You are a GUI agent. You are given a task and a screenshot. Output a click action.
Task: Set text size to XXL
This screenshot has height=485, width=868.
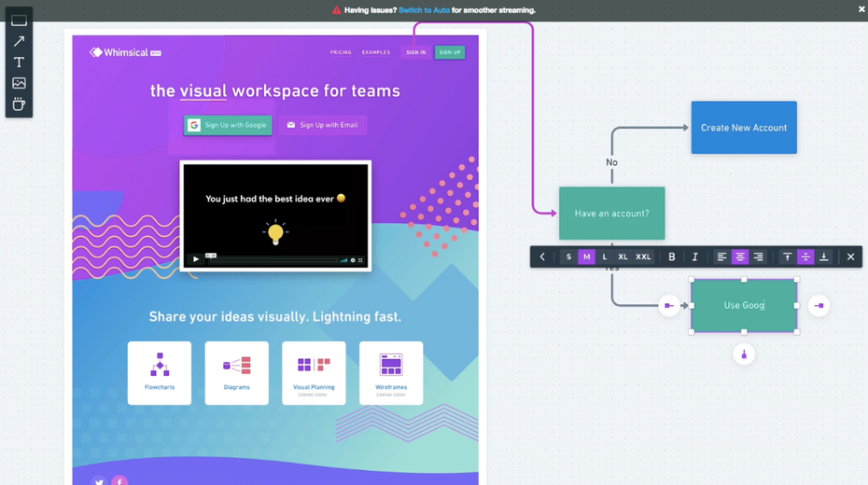pyautogui.click(x=643, y=256)
